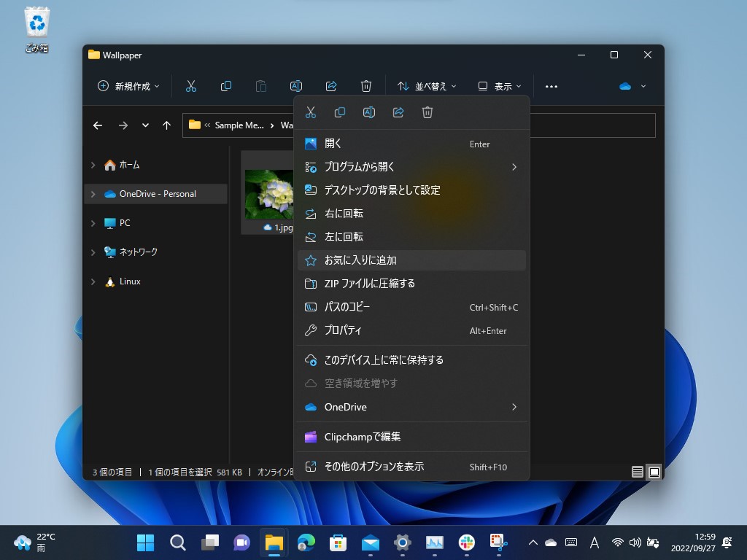Click the Rename icon in the context menu bar

pyautogui.click(x=368, y=112)
